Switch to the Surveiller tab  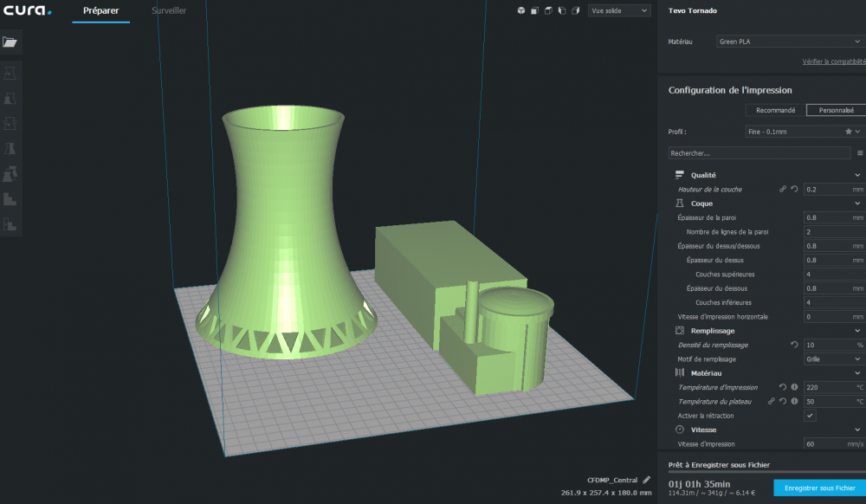click(169, 11)
